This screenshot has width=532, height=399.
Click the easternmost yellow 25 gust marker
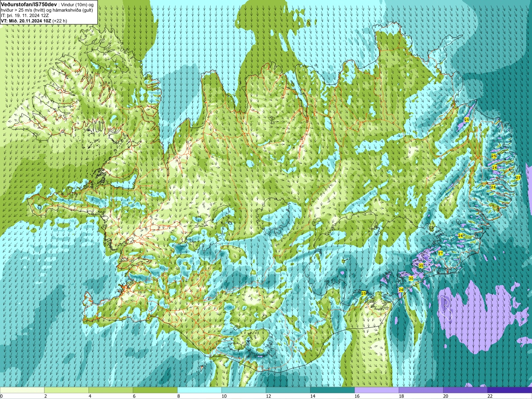coord(518,177)
